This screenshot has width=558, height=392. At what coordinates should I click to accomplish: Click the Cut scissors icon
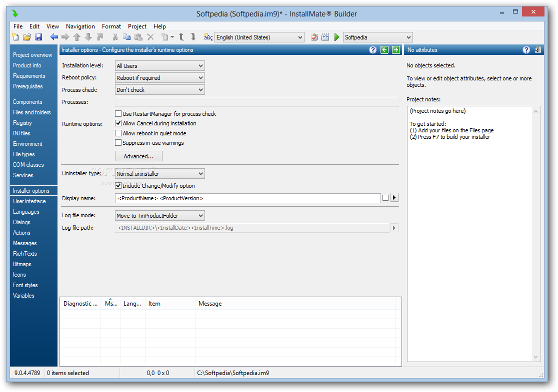click(x=115, y=37)
